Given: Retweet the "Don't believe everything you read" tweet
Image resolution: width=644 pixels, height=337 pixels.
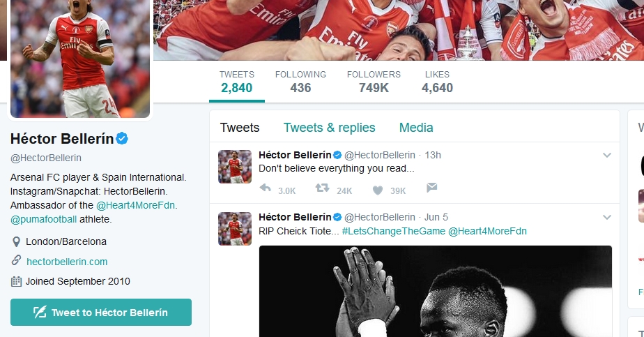Looking at the screenshot, I should point(322,189).
